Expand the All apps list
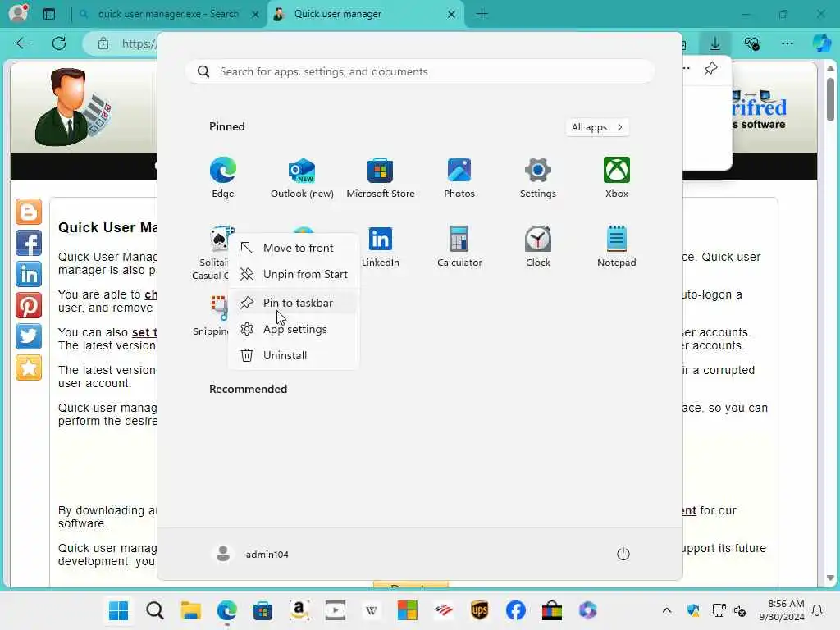840x630 pixels. (597, 127)
